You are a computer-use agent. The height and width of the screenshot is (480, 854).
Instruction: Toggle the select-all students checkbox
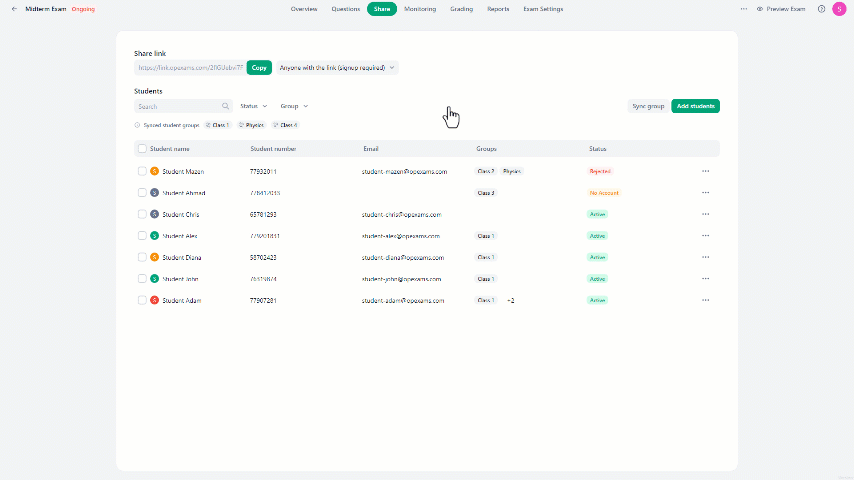(x=142, y=149)
